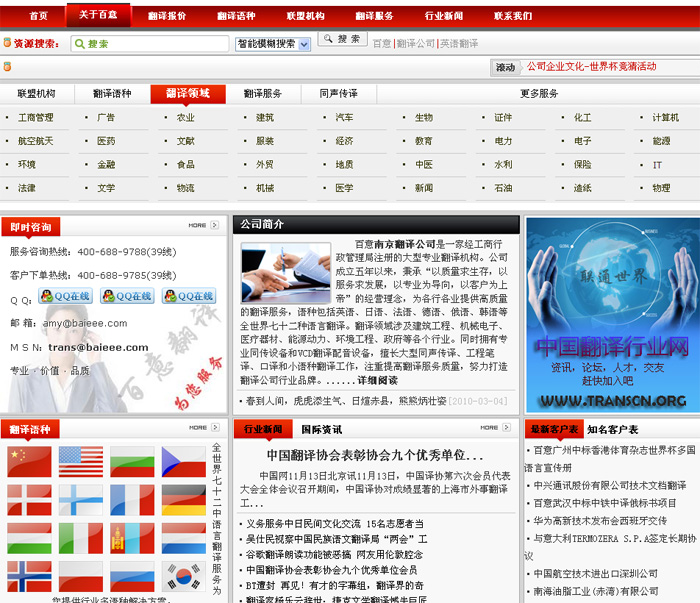Go to 首页 in the top menu
The width and height of the screenshot is (700, 603).
[x=38, y=16]
